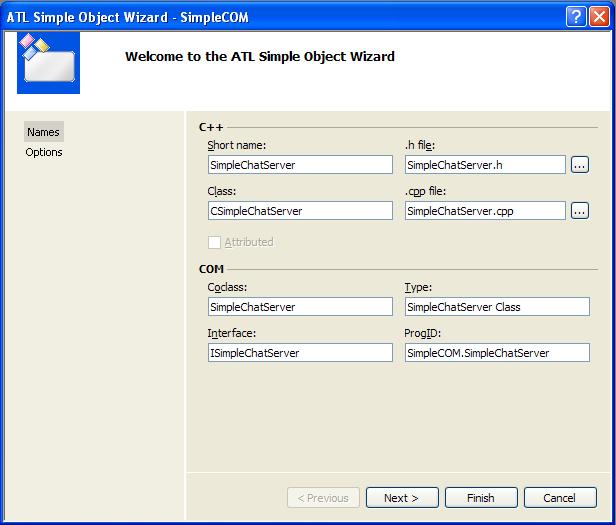Click the '.h file:' label
Screen dimensions: 616x525
(x=420, y=145)
